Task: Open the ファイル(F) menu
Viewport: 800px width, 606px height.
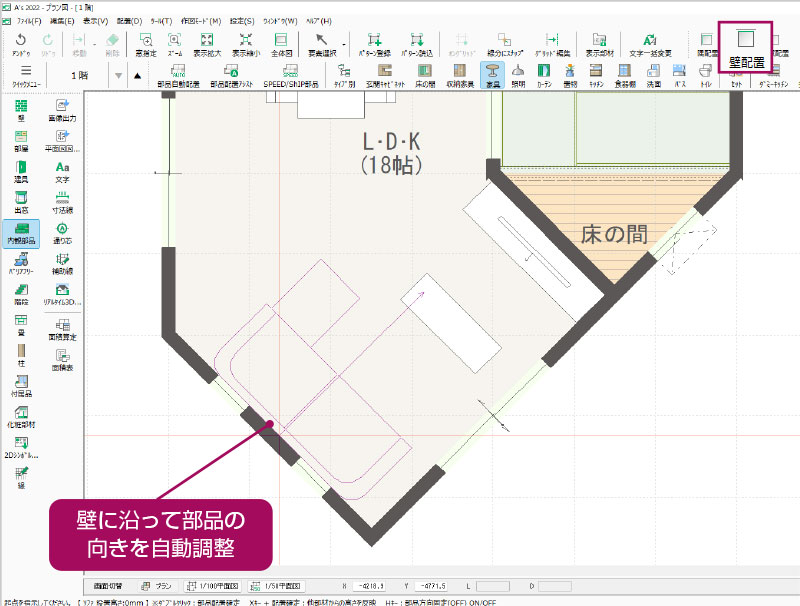Action: coord(29,21)
